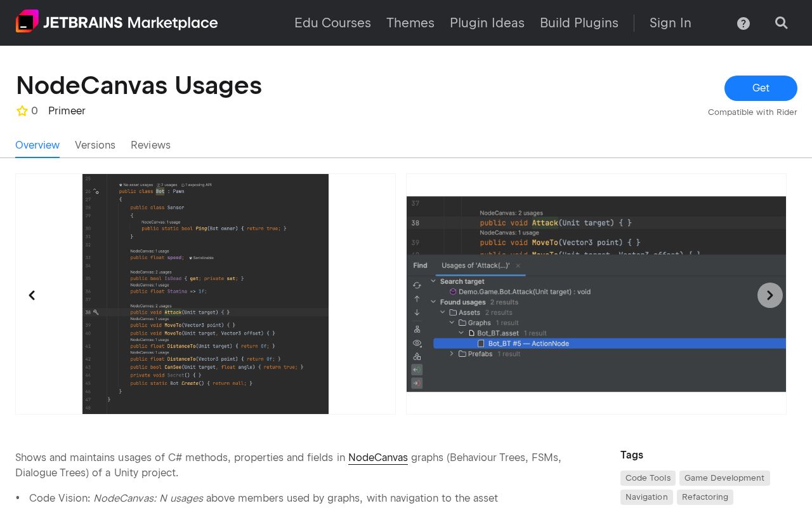Select Build Plugins in the header
Viewport: 812px width, 508px height.
pyautogui.click(x=579, y=23)
